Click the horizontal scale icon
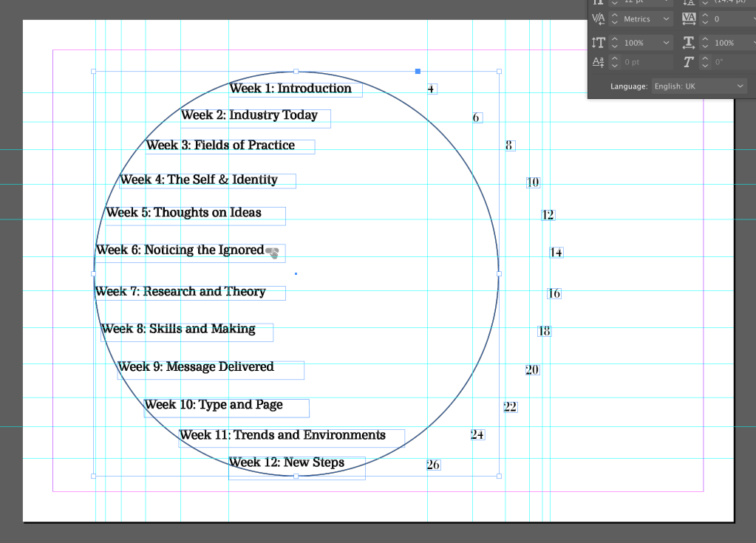Viewport: 756px width, 543px height. pos(689,43)
